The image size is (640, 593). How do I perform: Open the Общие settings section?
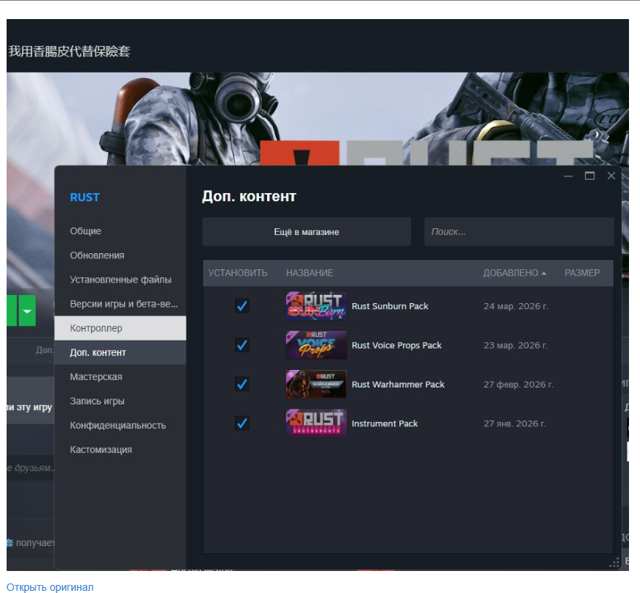120,231
